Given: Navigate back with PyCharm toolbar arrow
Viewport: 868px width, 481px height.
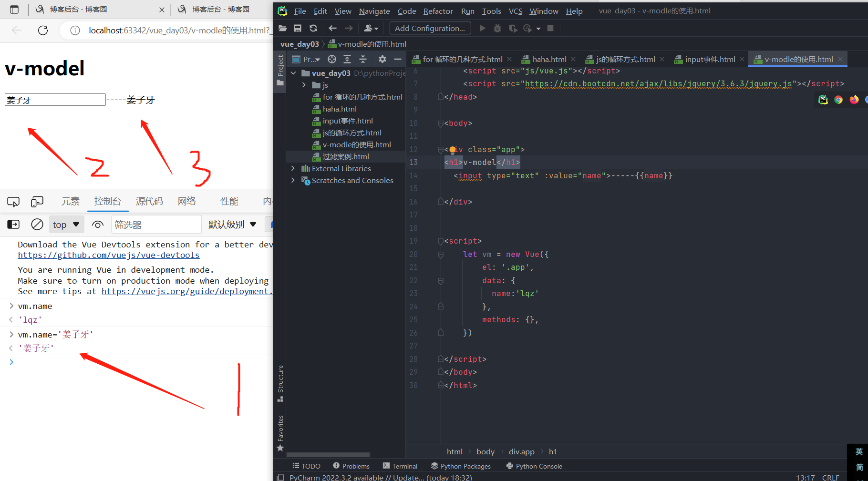Looking at the screenshot, I should [x=332, y=29].
